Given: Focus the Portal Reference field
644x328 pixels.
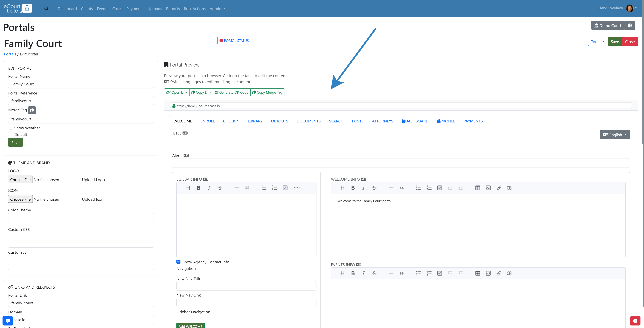Looking at the screenshot, I should (81, 101).
